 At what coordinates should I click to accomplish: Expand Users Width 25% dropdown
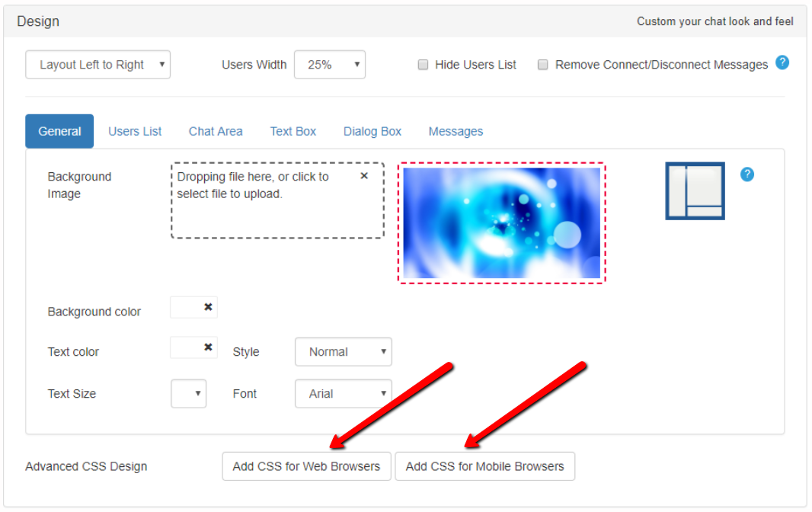(329, 65)
